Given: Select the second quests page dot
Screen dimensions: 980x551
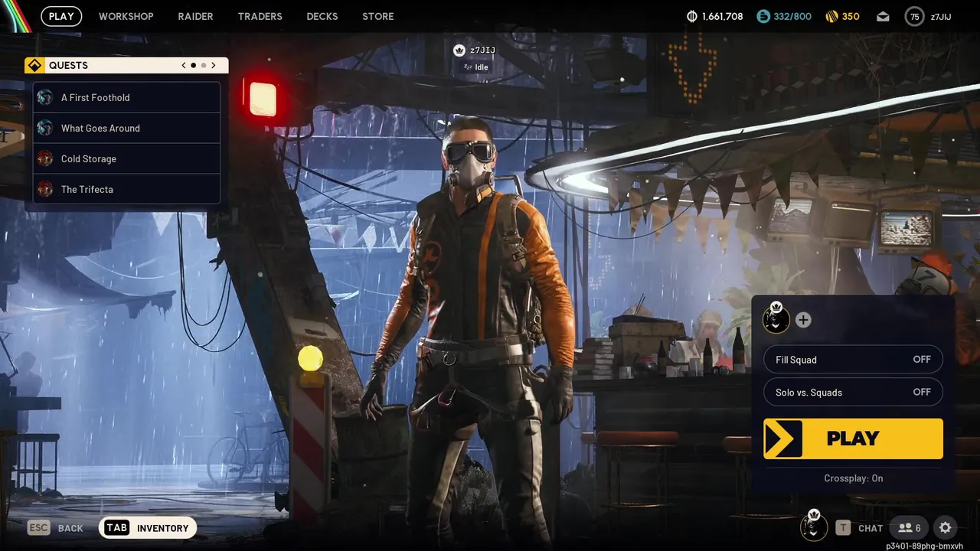Looking at the screenshot, I should (x=203, y=65).
